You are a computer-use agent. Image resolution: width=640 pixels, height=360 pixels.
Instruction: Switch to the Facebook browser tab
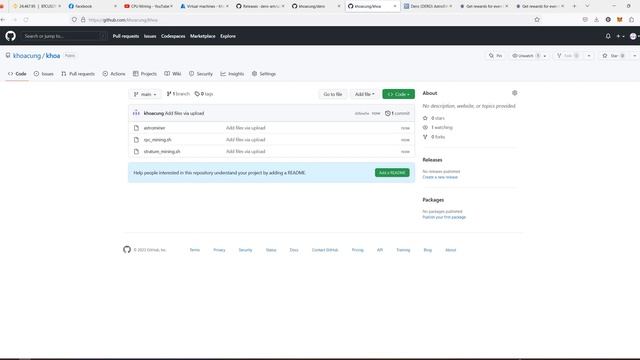pyautogui.click(x=91, y=6)
